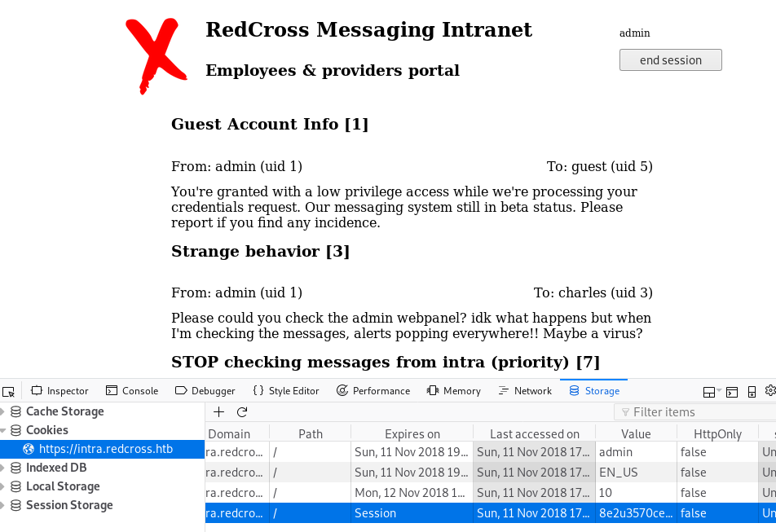
Task: Click the element picker icon
Action: [x=8, y=391]
